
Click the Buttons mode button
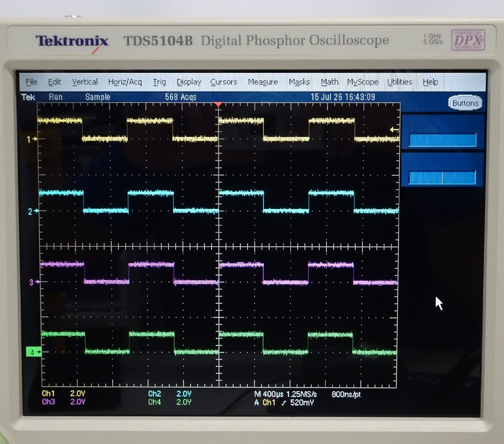(x=465, y=103)
